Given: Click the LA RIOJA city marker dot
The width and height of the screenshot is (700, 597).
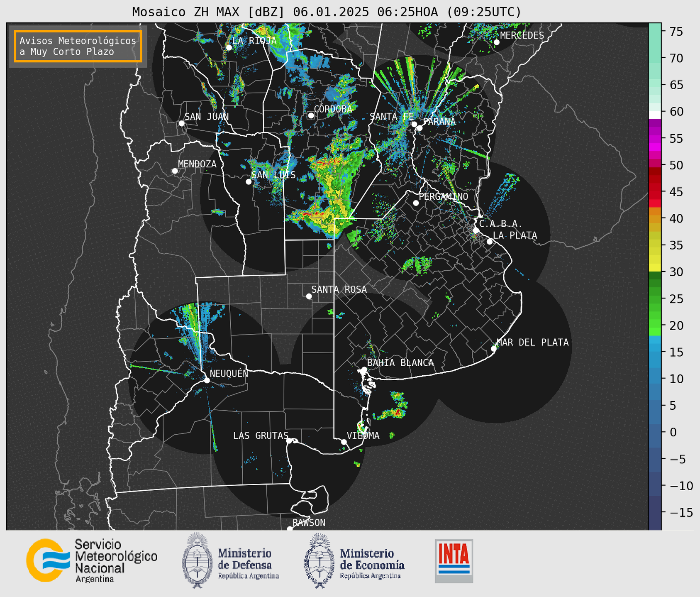Looking at the screenshot, I should tap(229, 48).
